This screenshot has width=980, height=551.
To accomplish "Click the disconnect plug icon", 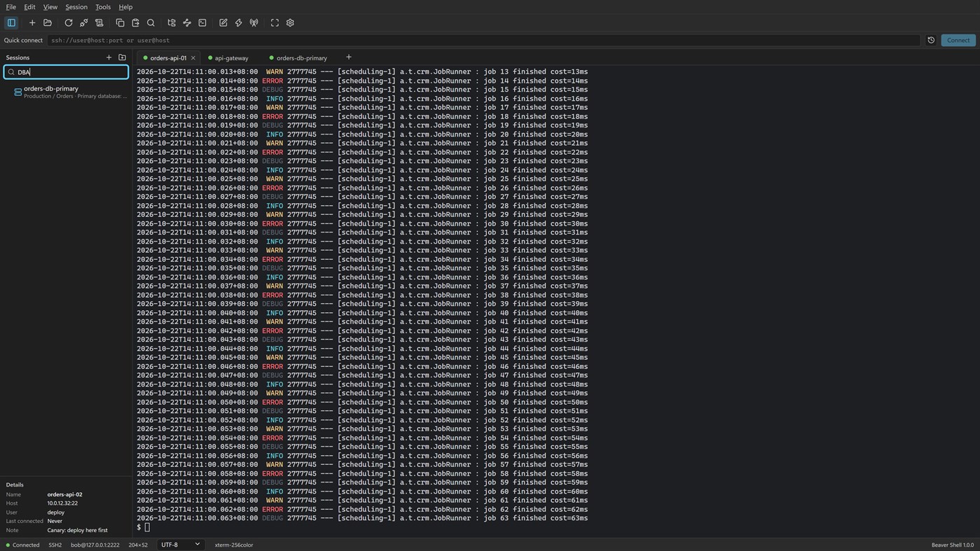I will pyautogui.click(x=84, y=23).
